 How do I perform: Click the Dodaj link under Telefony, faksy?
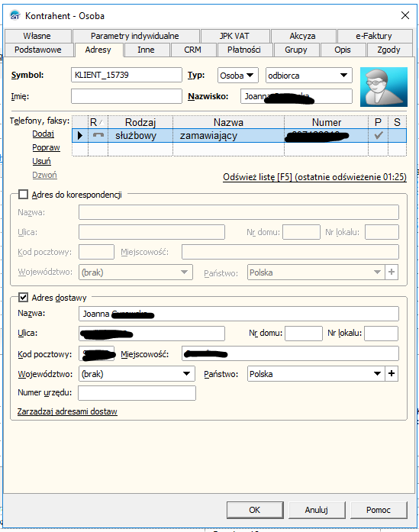click(43, 134)
